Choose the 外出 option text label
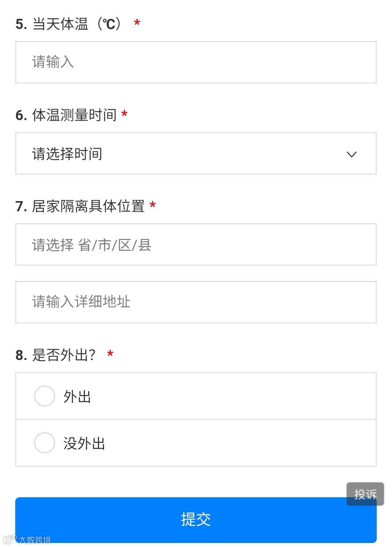 (77, 396)
